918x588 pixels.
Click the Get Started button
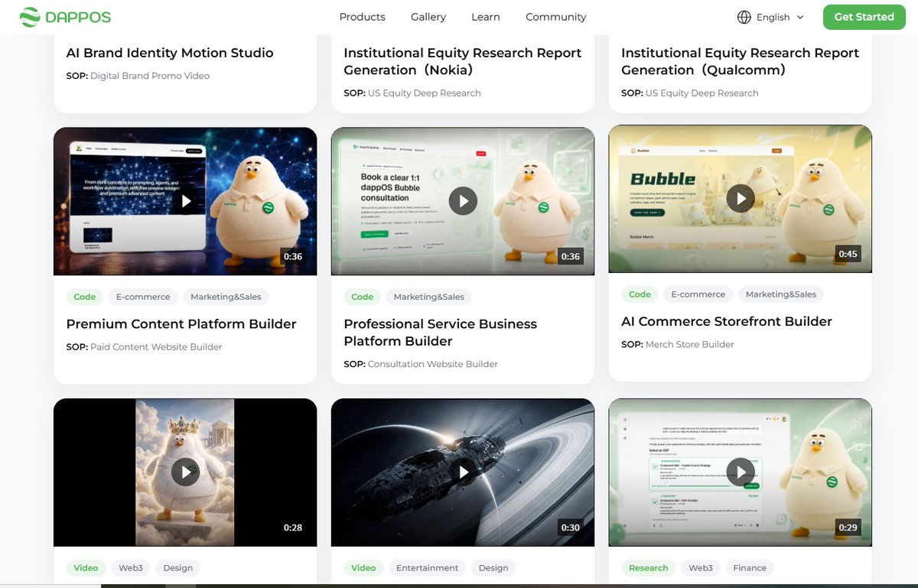coord(864,17)
